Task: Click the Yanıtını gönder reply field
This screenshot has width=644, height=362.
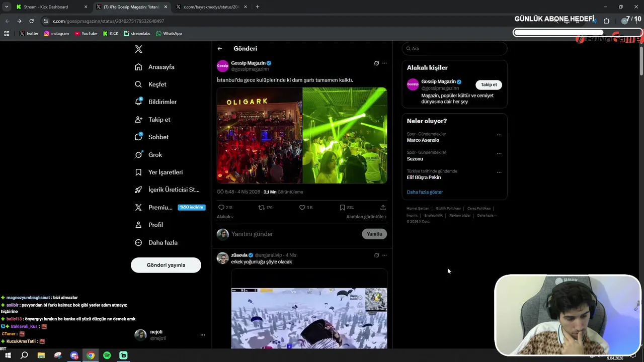Action: (294, 234)
